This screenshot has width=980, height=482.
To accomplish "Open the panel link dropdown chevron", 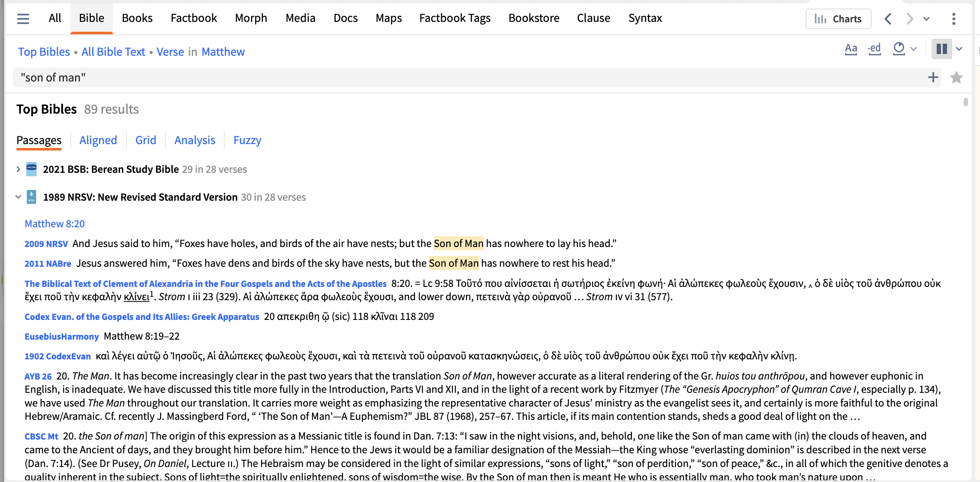I will pos(926,18).
